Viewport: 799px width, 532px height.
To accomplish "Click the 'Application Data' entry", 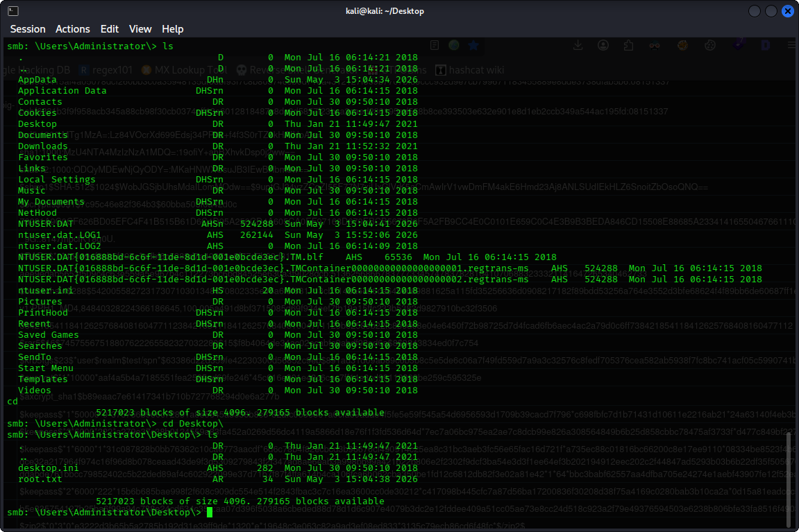I will tap(62, 91).
